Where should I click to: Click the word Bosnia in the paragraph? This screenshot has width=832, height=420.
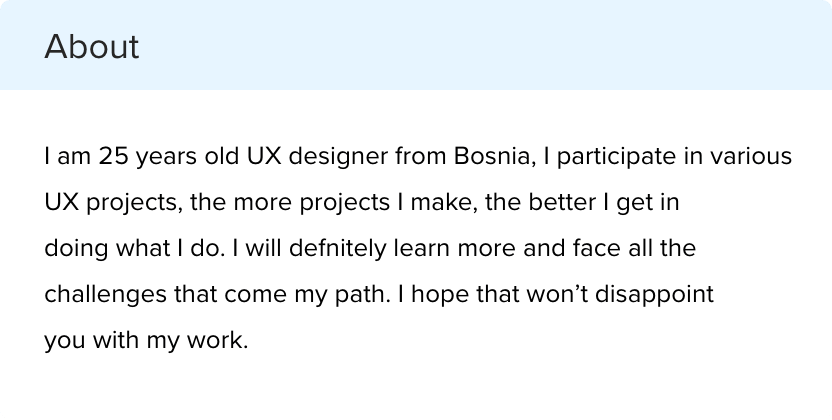(491, 156)
